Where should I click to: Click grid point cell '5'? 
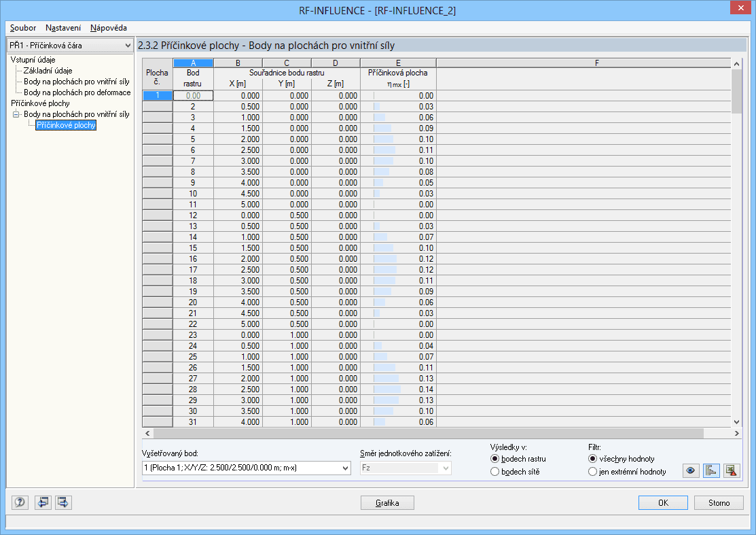193,139
